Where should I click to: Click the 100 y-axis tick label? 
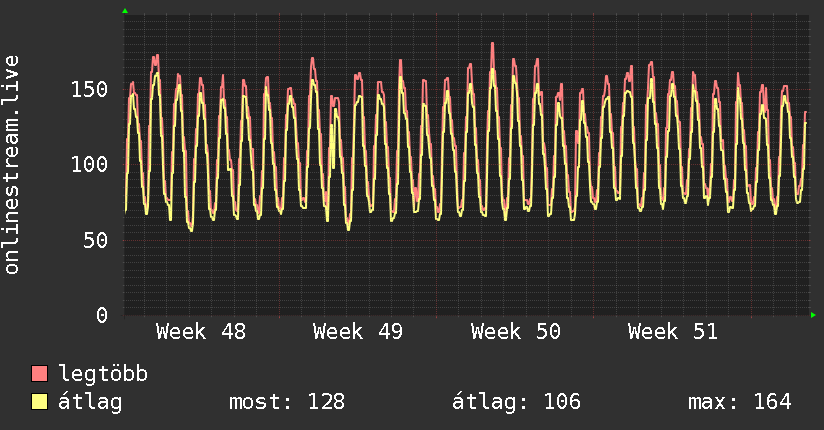[89, 165]
